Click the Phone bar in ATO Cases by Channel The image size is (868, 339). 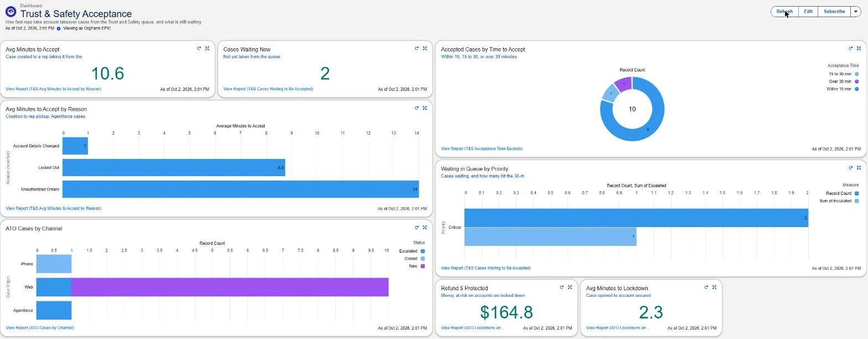(54, 264)
